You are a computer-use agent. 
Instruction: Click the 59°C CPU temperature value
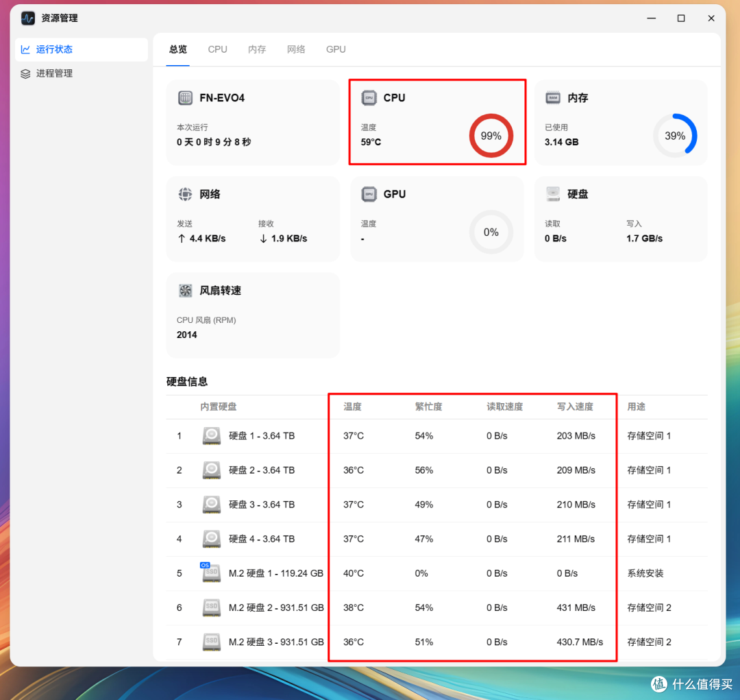[x=371, y=142]
